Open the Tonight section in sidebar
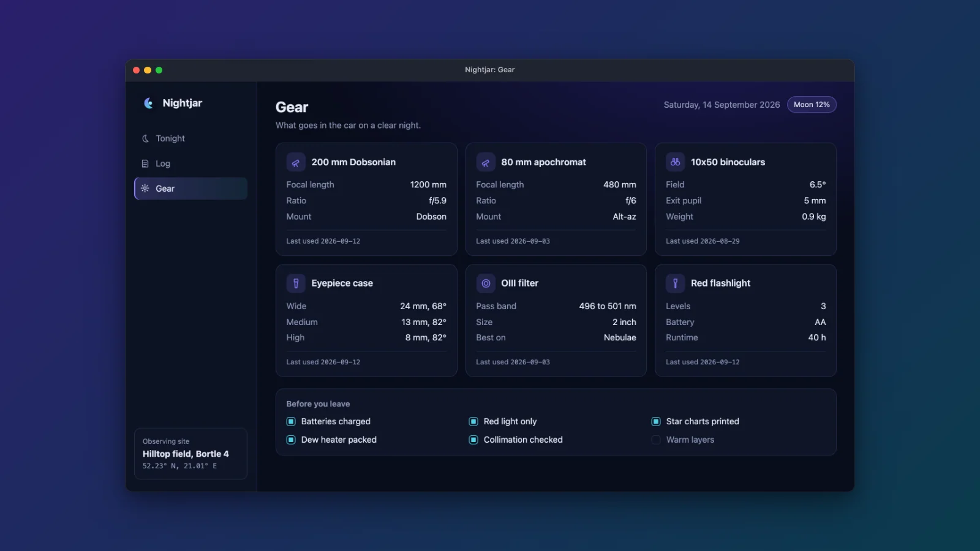980x551 pixels. pos(190,138)
